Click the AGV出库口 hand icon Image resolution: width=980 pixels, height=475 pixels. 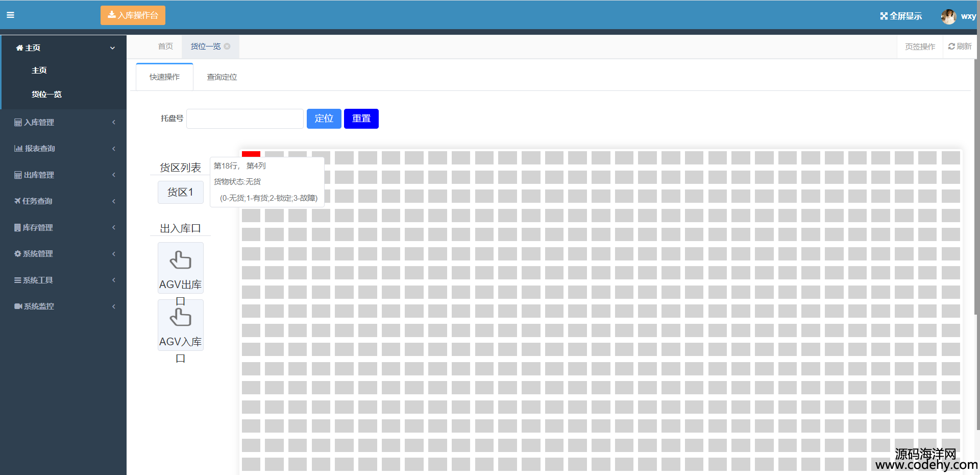point(181,260)
